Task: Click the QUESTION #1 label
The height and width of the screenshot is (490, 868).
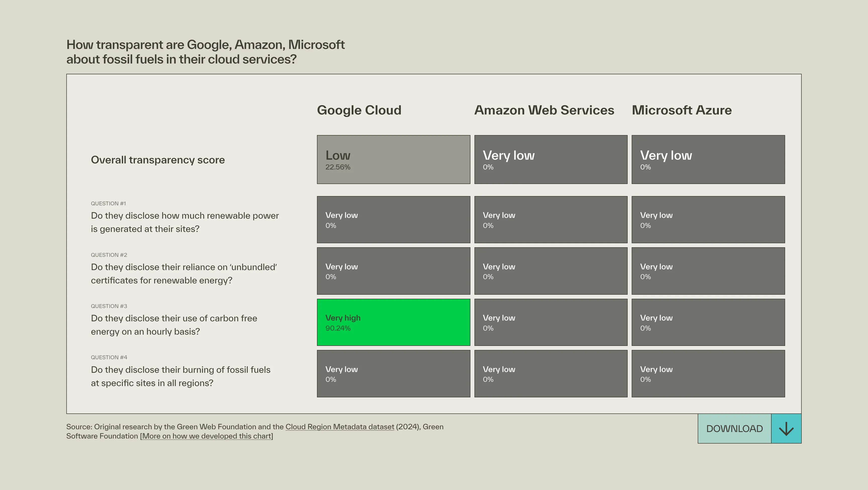Action: tap(108, 203)
